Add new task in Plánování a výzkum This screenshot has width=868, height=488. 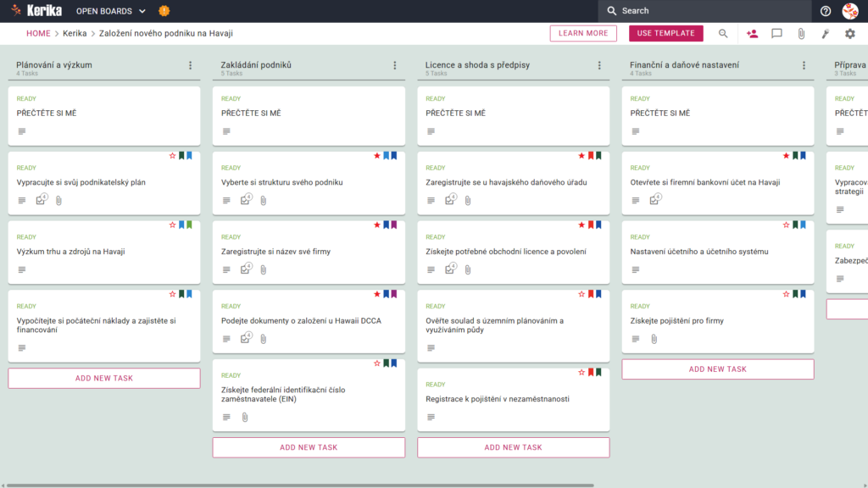click(x=104, y=379)
